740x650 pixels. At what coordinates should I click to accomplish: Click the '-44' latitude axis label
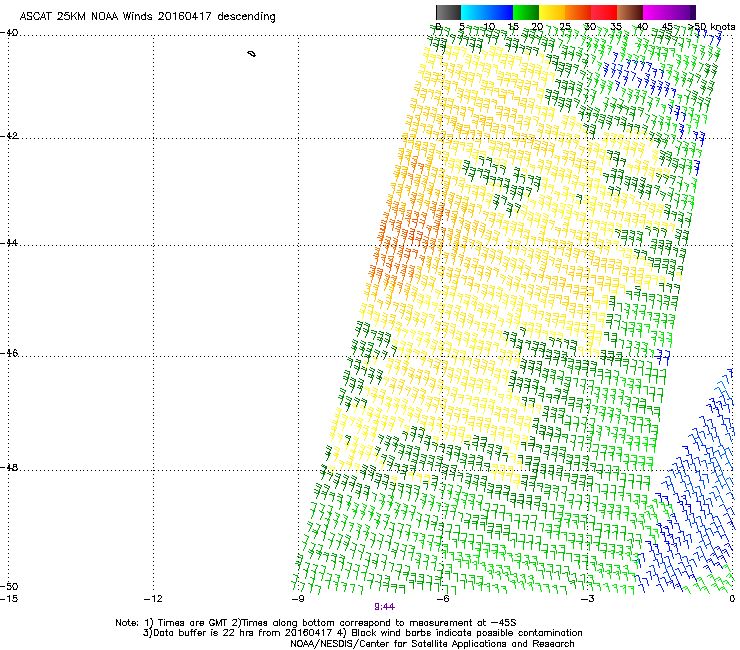point(9,243)
